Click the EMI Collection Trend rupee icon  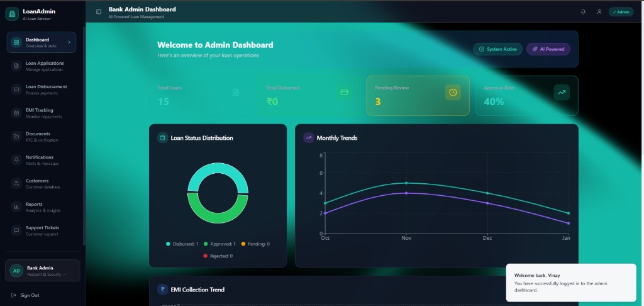point(163,290)
